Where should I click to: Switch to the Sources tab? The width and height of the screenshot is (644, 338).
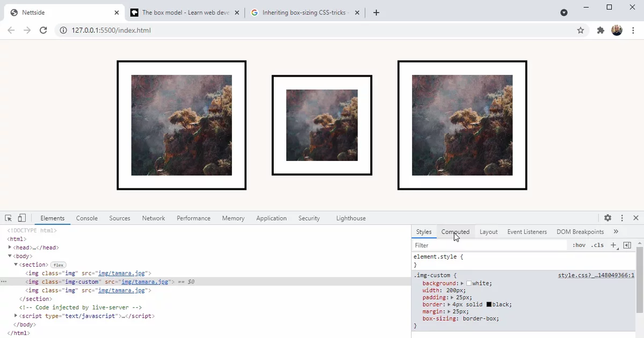120,218
